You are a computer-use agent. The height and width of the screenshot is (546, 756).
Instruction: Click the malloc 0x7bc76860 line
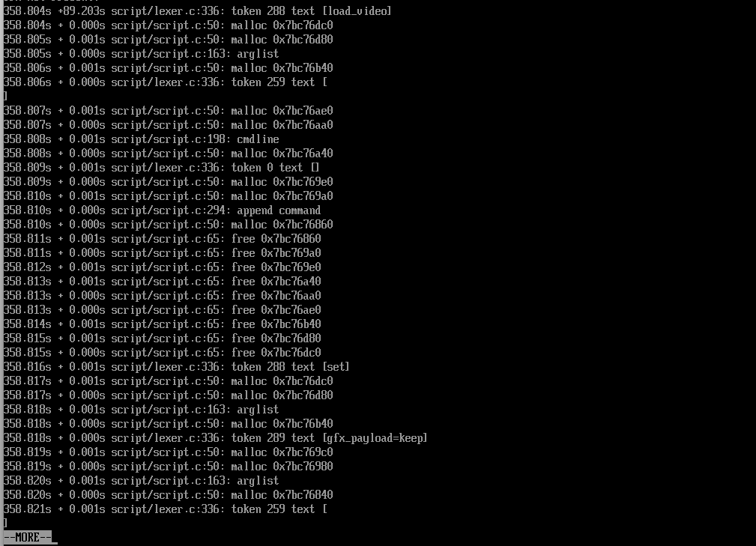tap(168, 225)
